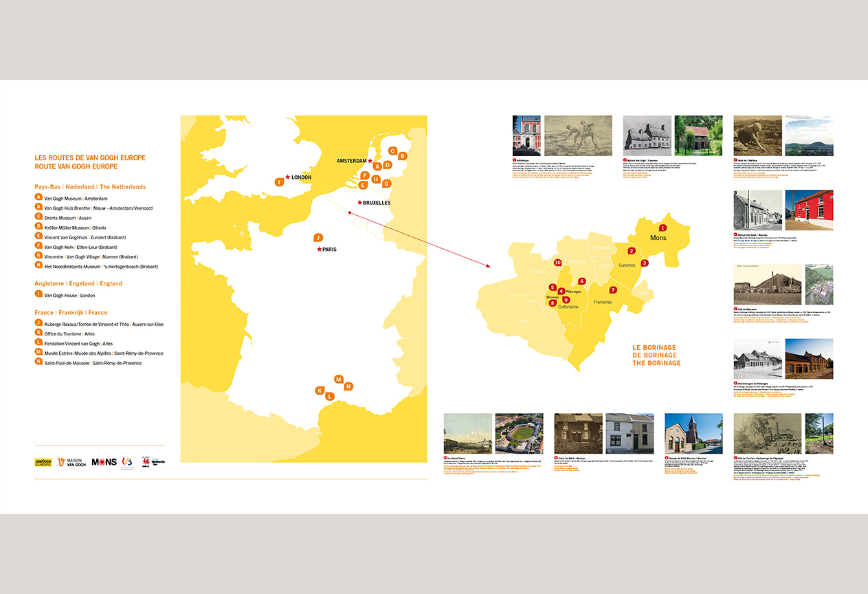Click legend entry Van Gogh House London
868x594 pixels.
(69, 295)
